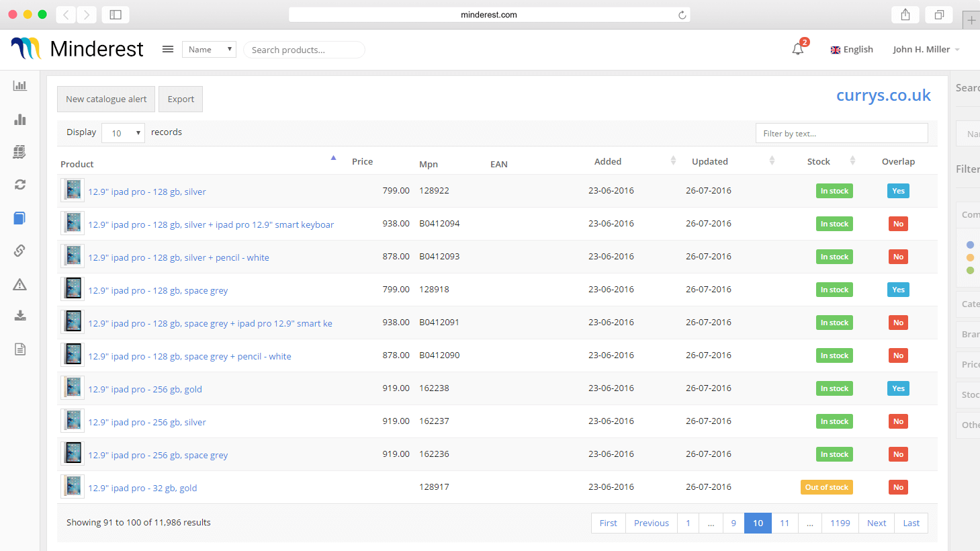This screenshot has height=551, width=980.
Task: Open the solid column chart sidebar icon
Action: coord(19,119)
